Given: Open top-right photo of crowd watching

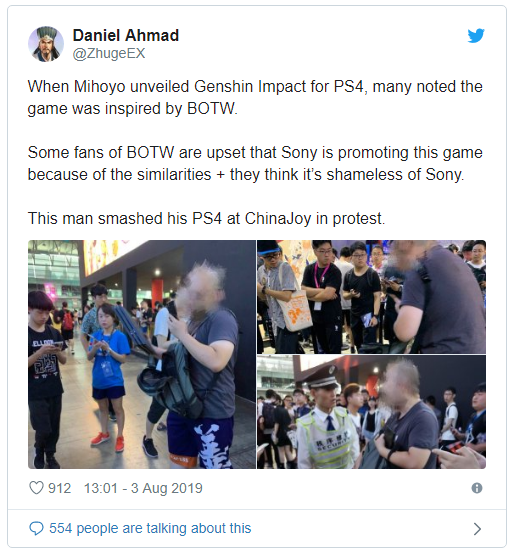Looking at the screenshot, I should [x=371, y=297].
